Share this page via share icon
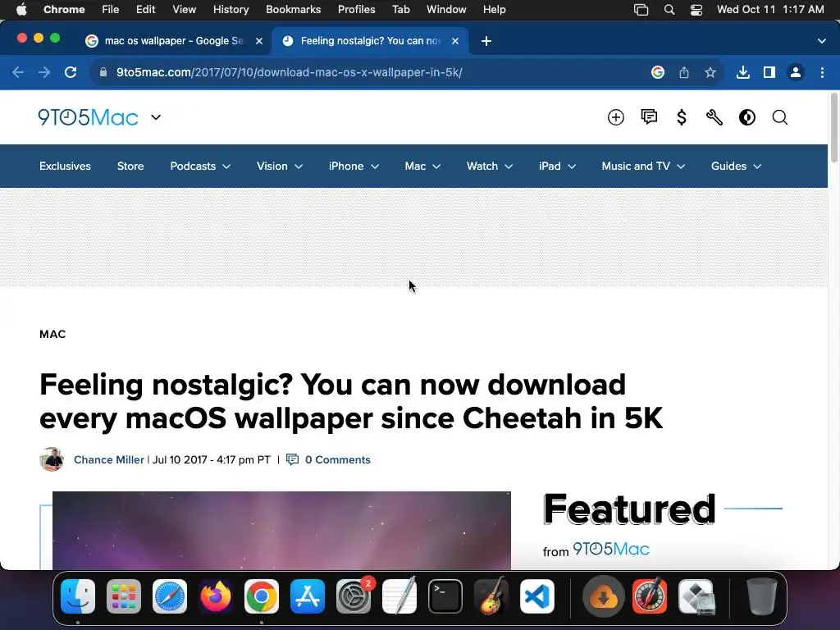 [x=684, y=72]
